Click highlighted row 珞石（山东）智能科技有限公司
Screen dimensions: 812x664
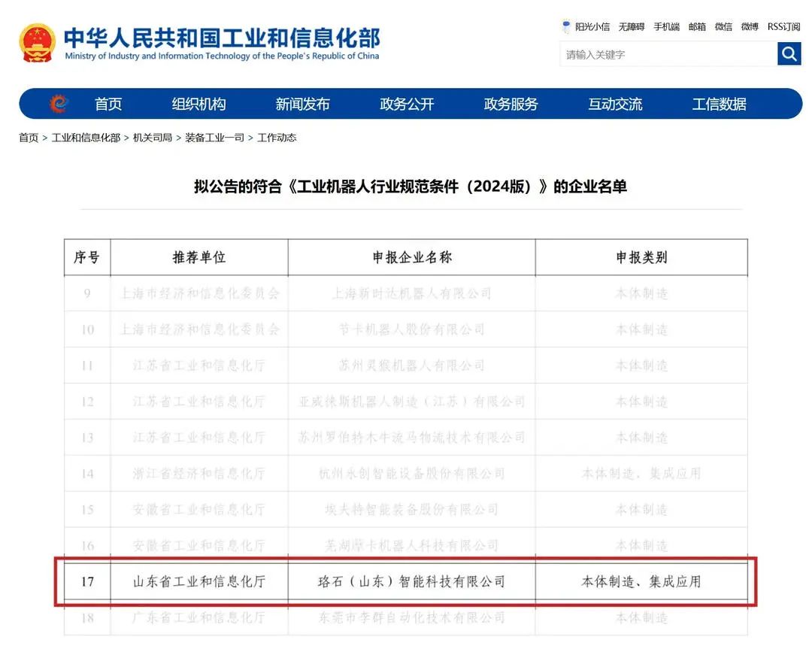(406, 581)
